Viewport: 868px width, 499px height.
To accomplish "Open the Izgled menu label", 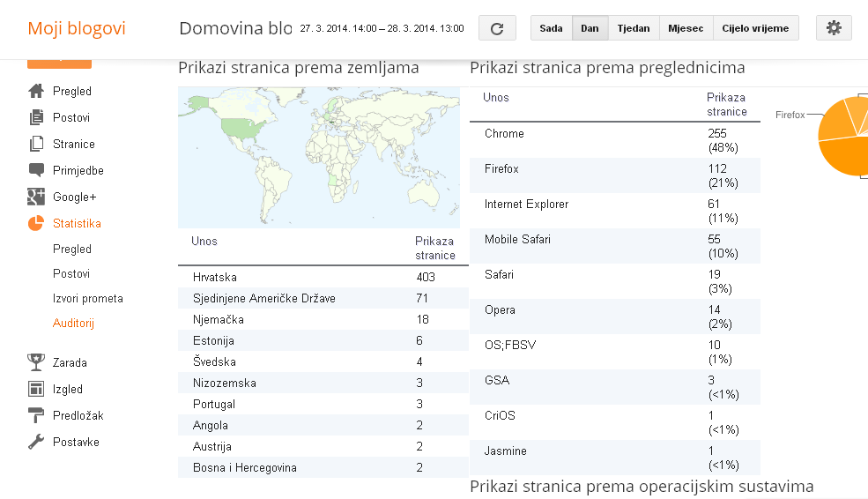I will tap(68, 390).
